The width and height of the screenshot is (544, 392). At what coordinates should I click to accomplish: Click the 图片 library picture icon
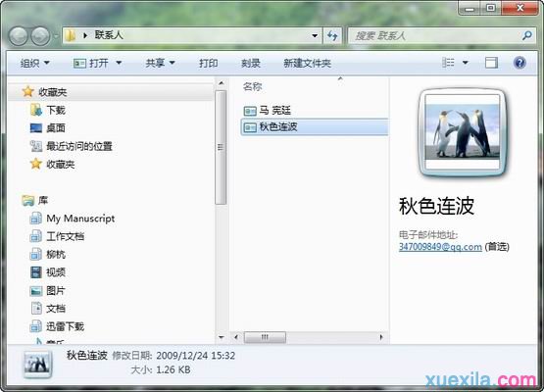click(36, 291)
